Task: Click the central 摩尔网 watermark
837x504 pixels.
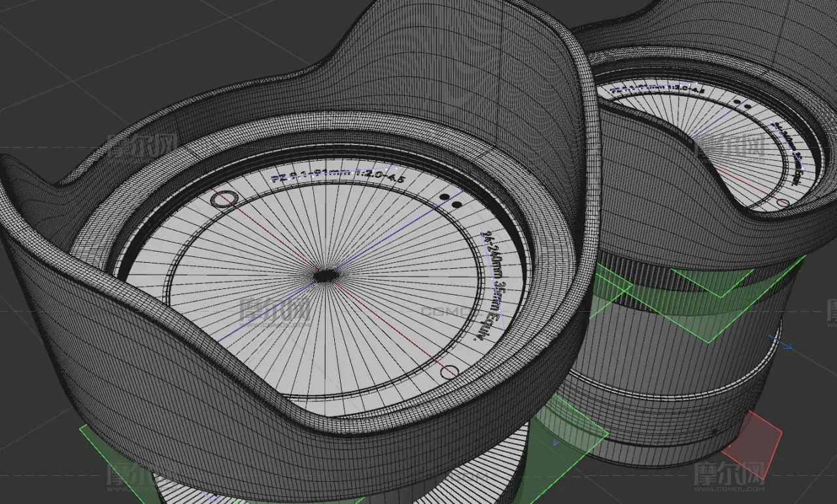Action: (274, 310)
